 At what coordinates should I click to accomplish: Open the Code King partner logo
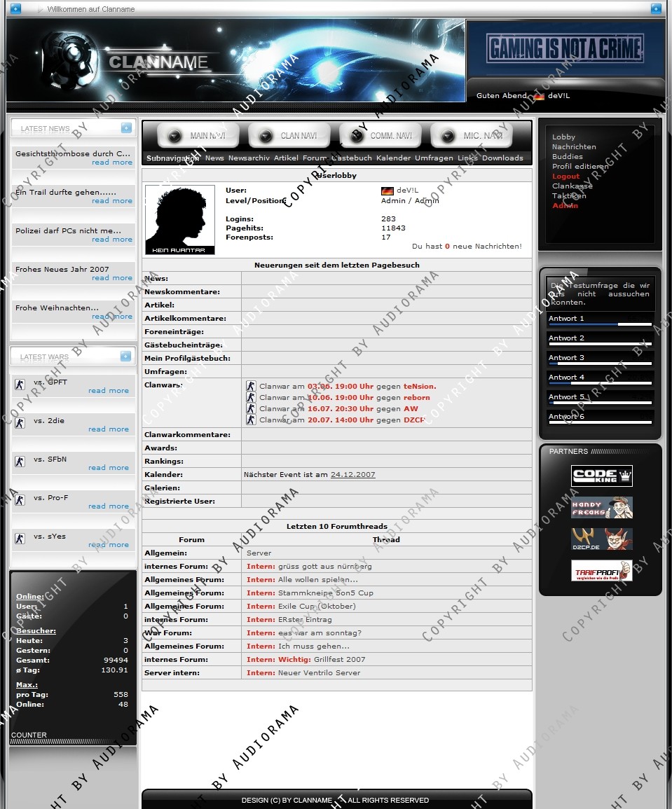coord(601,476)
